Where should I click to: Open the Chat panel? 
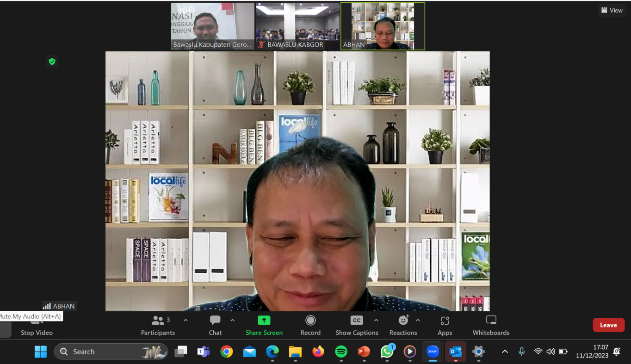click(215, 325)
